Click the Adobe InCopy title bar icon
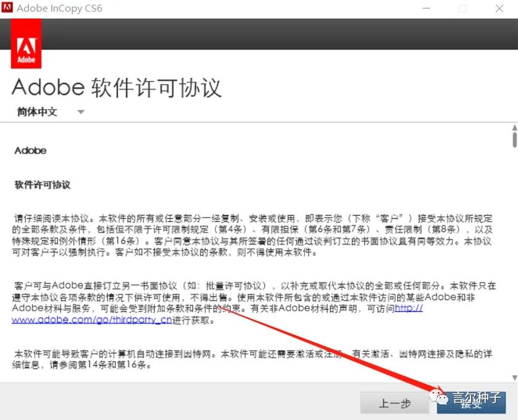 pyautogui.click(x=7, y=7)
